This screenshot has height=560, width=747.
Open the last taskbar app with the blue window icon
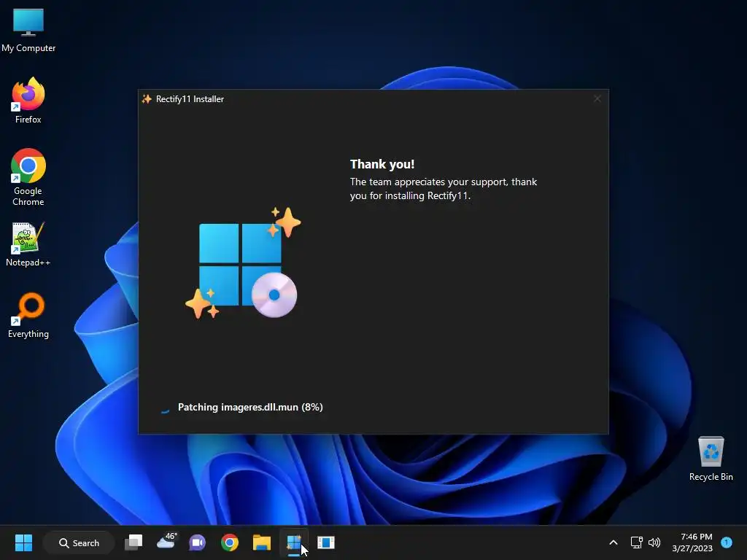pos(326,542)
